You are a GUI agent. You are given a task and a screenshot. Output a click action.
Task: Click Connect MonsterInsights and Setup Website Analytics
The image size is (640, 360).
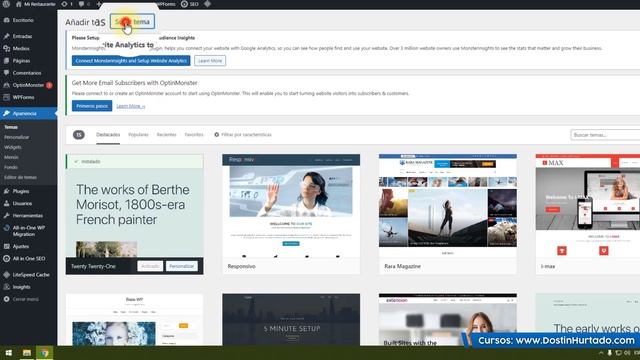131,61
